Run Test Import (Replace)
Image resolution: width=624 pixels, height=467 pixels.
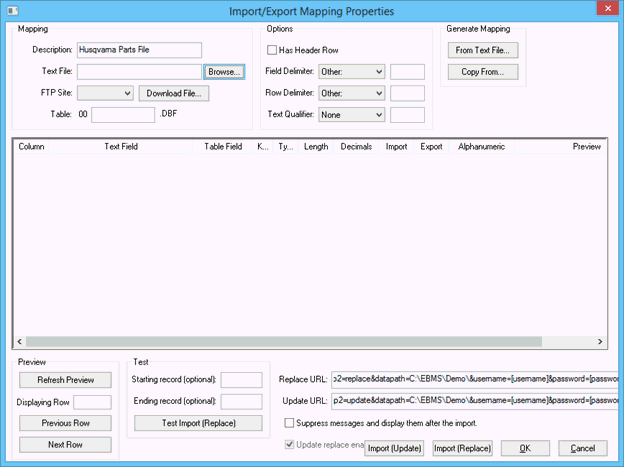(198, 423)
